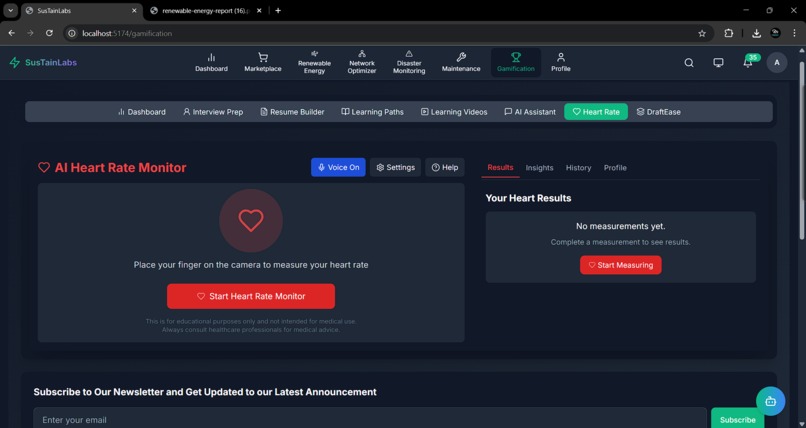The image size is (806, 428).
Task: Select the Gamification trophy item
Action: 516,63
